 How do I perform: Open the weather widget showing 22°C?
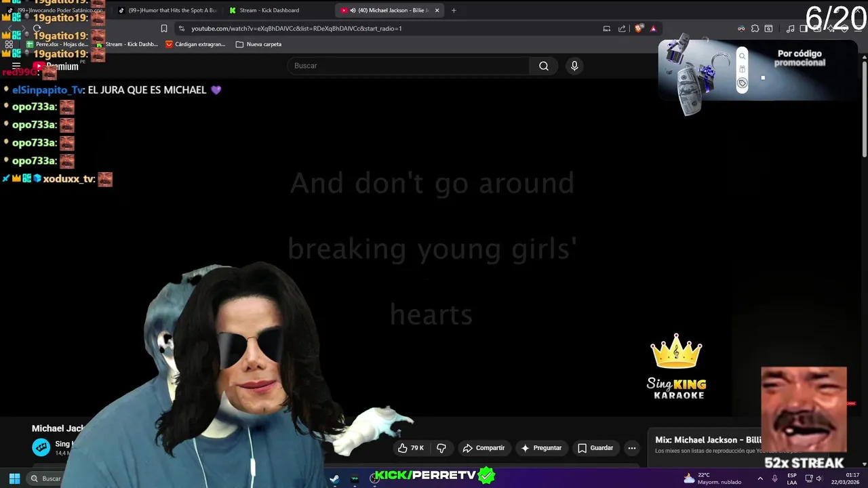click(x=713, y=479)
